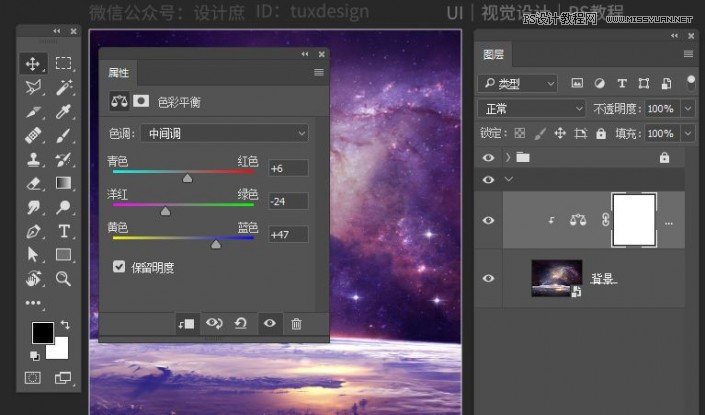Filter layers by smart objects

(666, 83)
